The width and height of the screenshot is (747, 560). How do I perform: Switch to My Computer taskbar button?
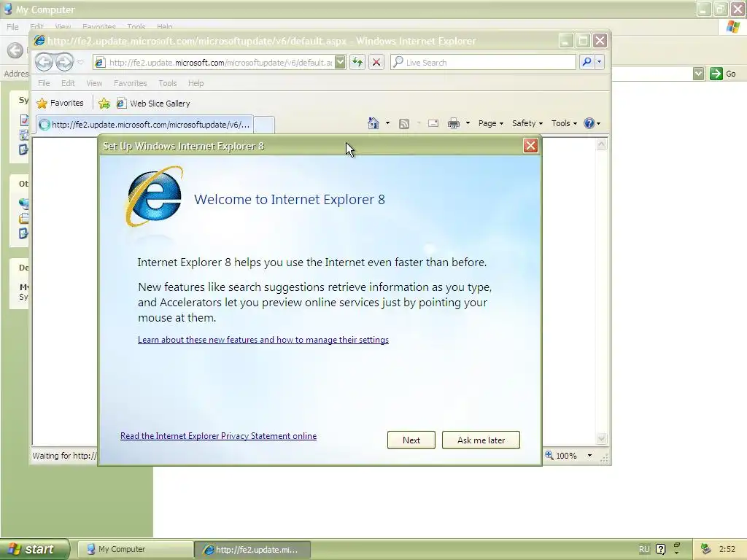tap(134, 549)
